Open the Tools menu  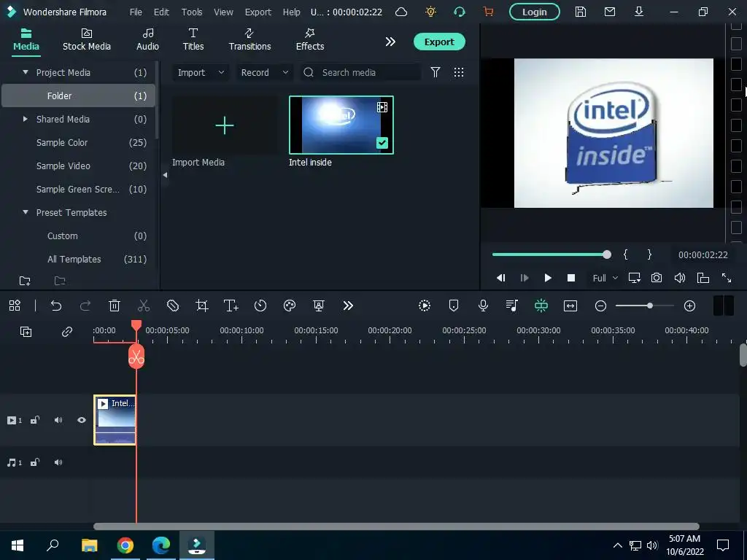[192, 12]
